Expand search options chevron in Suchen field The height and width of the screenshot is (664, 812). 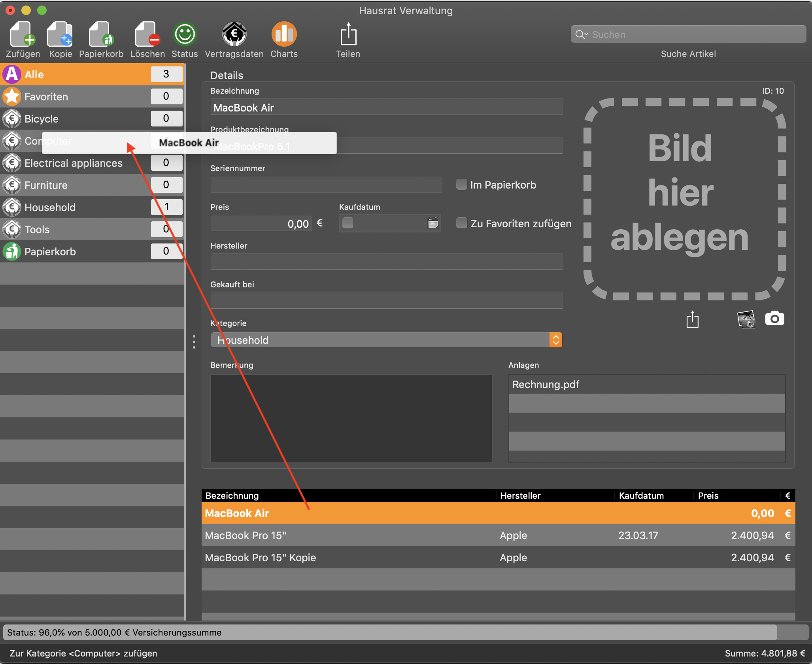(586, 34)
